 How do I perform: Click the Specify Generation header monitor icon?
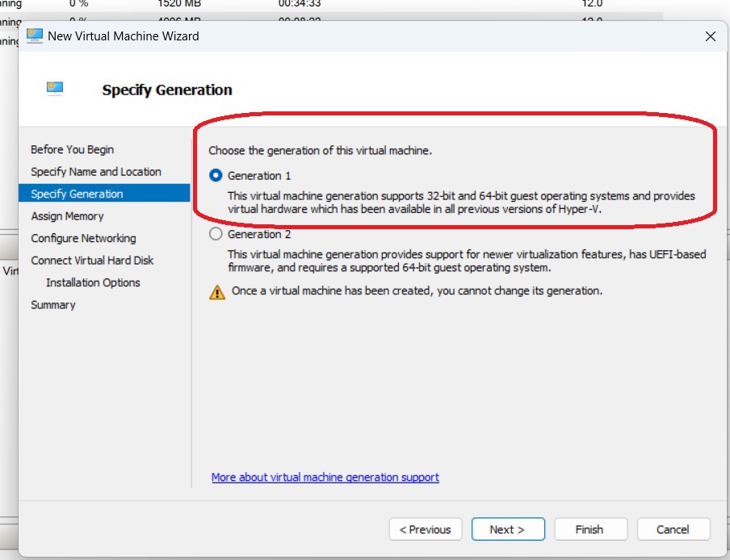coord(55,87)
